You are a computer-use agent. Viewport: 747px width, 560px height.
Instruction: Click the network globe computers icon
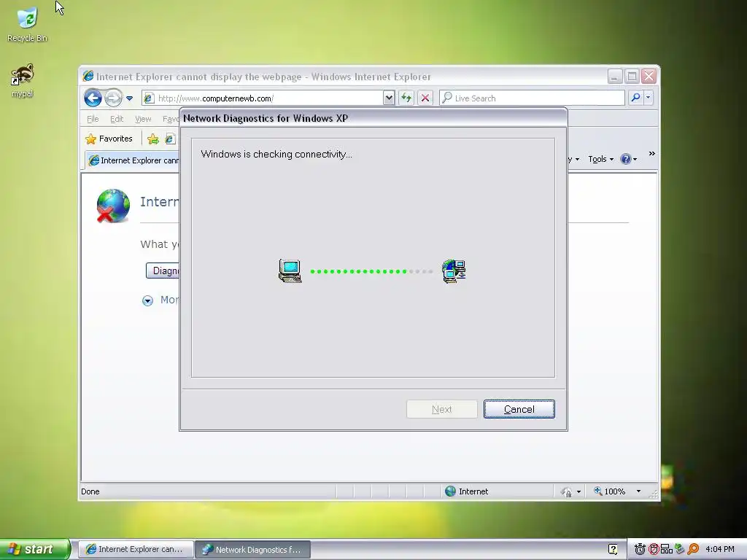coord(454,271)
